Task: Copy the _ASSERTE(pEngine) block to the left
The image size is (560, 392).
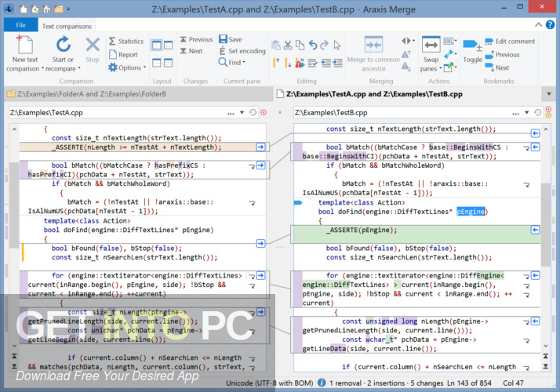Action: [535, 230]
